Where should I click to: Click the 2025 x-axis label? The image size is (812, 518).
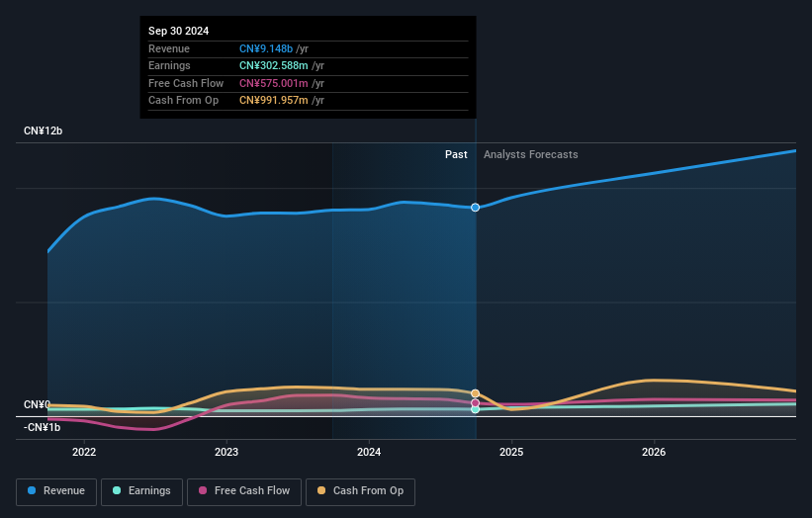(511, 452)
